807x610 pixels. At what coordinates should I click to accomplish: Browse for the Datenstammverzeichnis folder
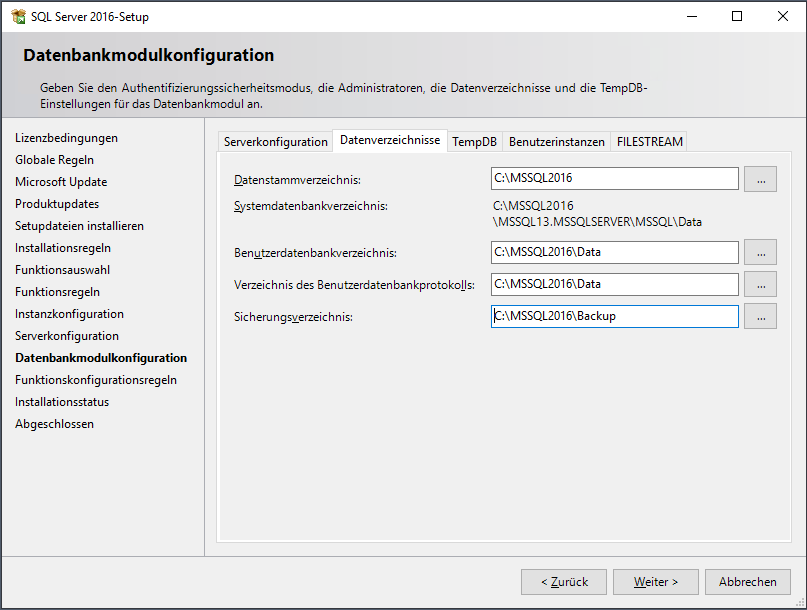761,179
